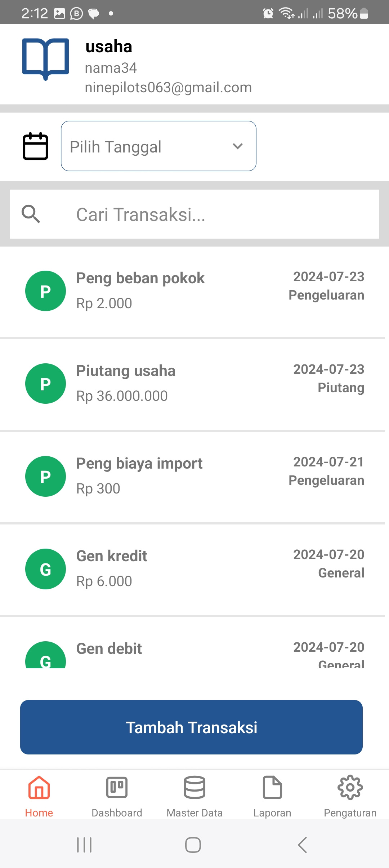
Task: Tap the Peng biaya import avatar icon
Action: pyautogui.click(x=45, y=476)
